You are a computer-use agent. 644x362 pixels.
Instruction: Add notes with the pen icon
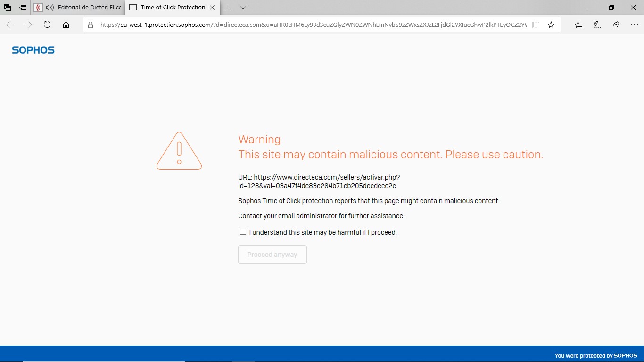(x=596, y=25)
